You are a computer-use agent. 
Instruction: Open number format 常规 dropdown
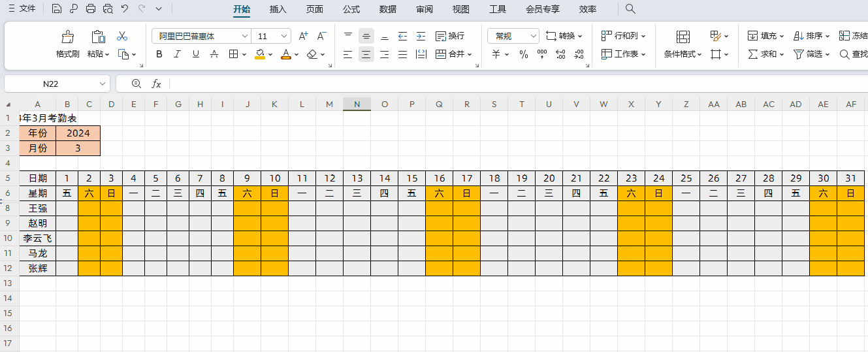pos(533,36)
